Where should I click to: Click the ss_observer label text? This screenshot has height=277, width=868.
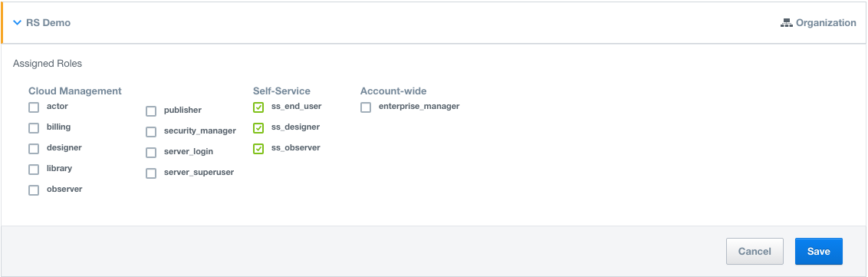(296, 148)
